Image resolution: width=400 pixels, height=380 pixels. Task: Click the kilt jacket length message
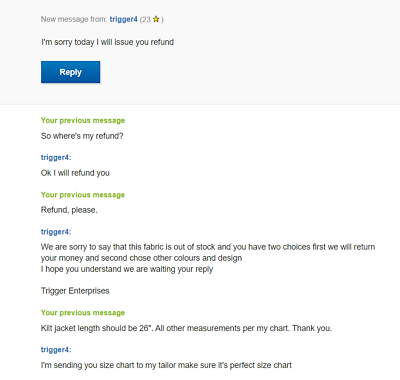[186, 328]
